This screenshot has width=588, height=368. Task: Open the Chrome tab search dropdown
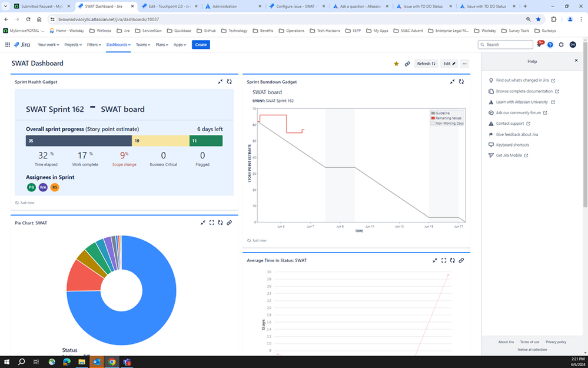point(6,6)
